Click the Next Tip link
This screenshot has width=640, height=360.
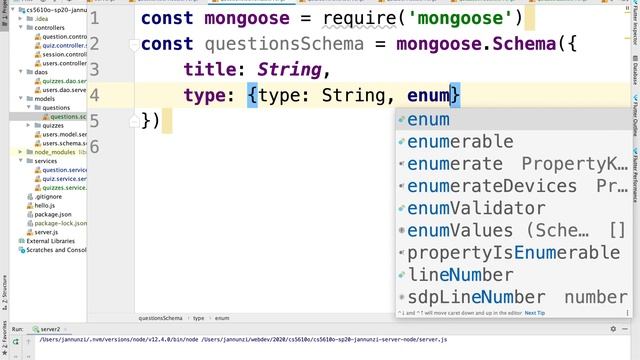pyautogui.click(x=535, y=313)
